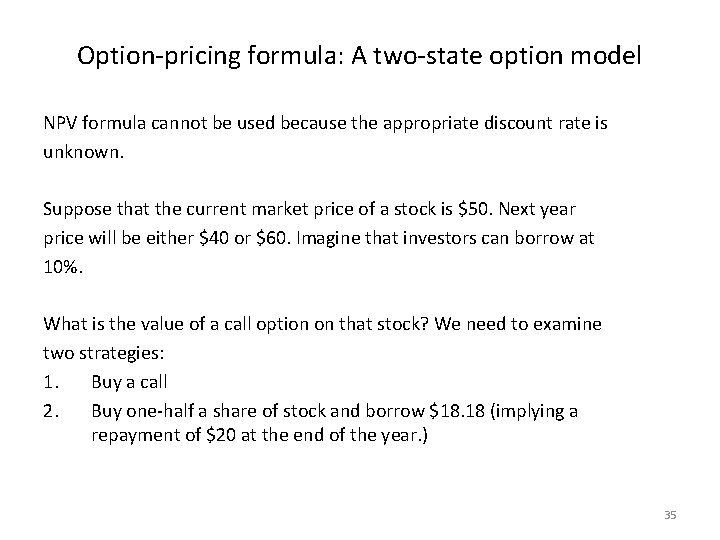Click the words NPV formula
Viewport: 720px width, 540px height.
point(95,123)
